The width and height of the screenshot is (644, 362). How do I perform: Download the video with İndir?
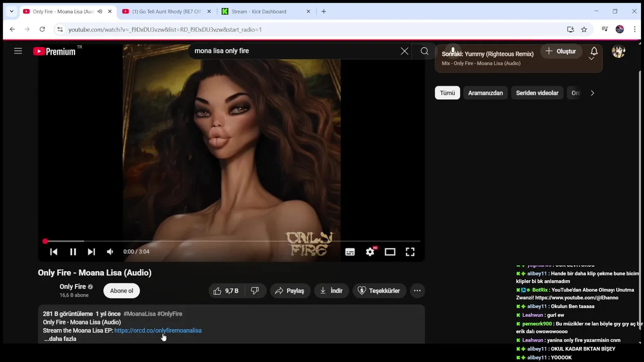(331, 291)
